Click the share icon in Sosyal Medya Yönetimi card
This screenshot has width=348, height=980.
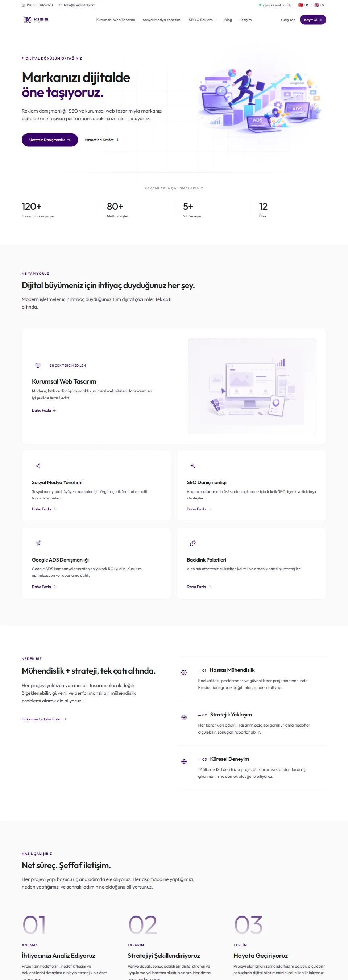38,466
